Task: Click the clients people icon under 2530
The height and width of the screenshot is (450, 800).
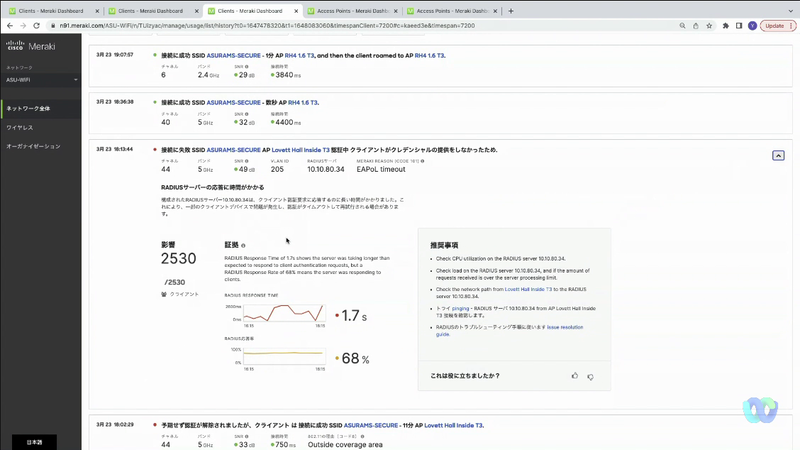Action: coord(164,294)
